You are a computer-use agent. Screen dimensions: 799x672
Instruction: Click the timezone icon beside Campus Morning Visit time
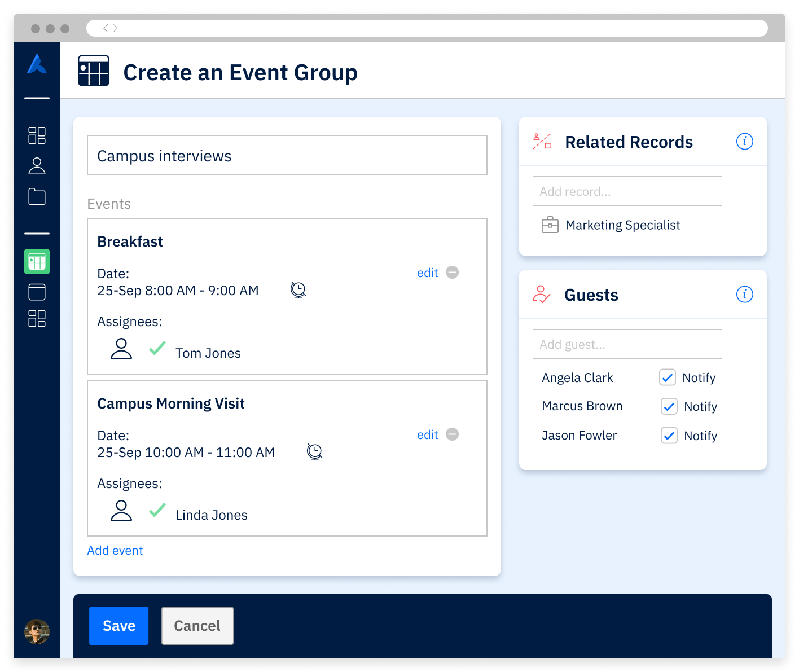(x=314, y=452)
